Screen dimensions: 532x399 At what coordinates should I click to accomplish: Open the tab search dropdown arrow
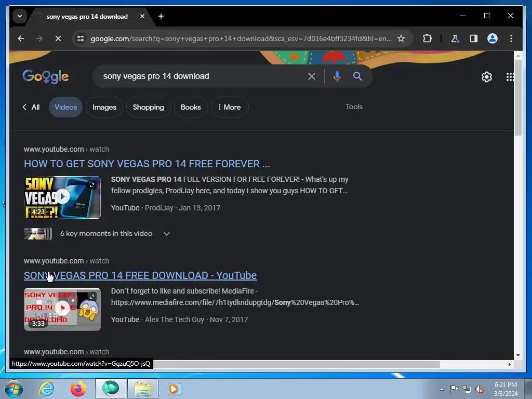20,16
